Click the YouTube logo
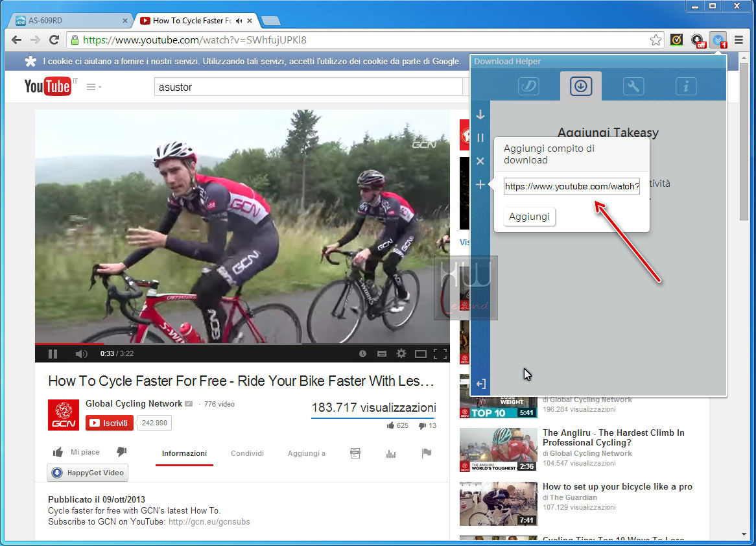Image resolution: width=756 pixels, height=546 pixels. [48, 86]
